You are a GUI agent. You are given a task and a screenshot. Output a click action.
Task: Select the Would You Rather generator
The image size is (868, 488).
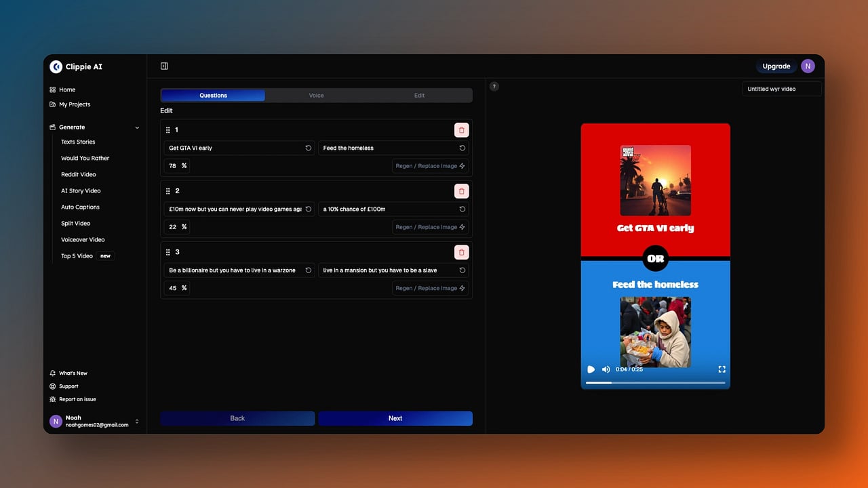[x=85, y=158]
